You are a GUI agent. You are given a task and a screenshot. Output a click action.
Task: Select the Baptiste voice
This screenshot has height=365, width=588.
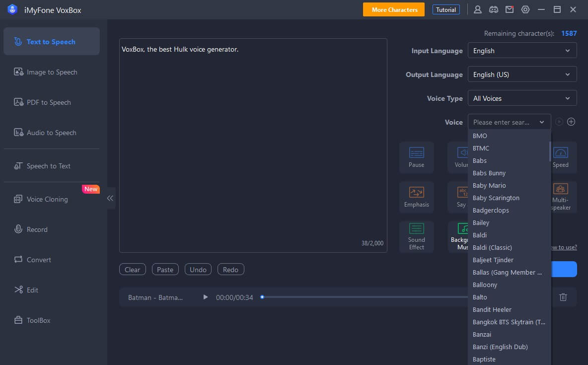point(509,359)
